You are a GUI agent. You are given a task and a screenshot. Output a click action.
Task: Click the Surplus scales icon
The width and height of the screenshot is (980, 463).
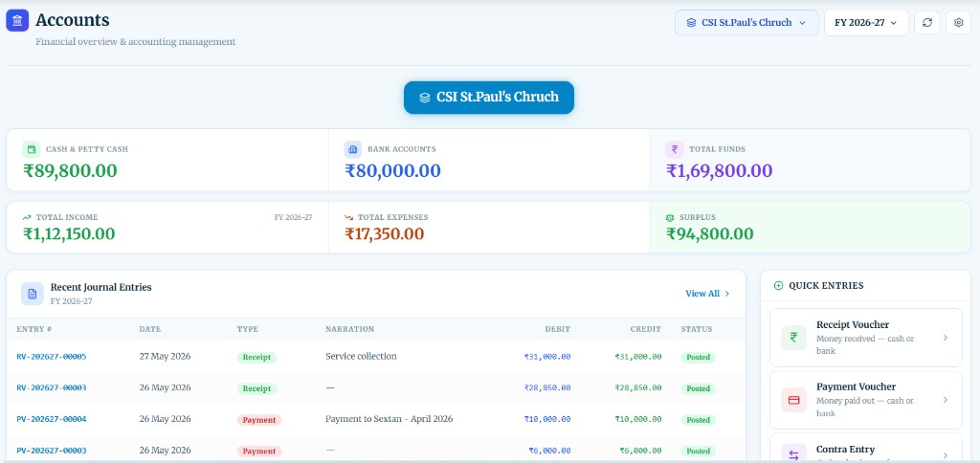[671, 217]
